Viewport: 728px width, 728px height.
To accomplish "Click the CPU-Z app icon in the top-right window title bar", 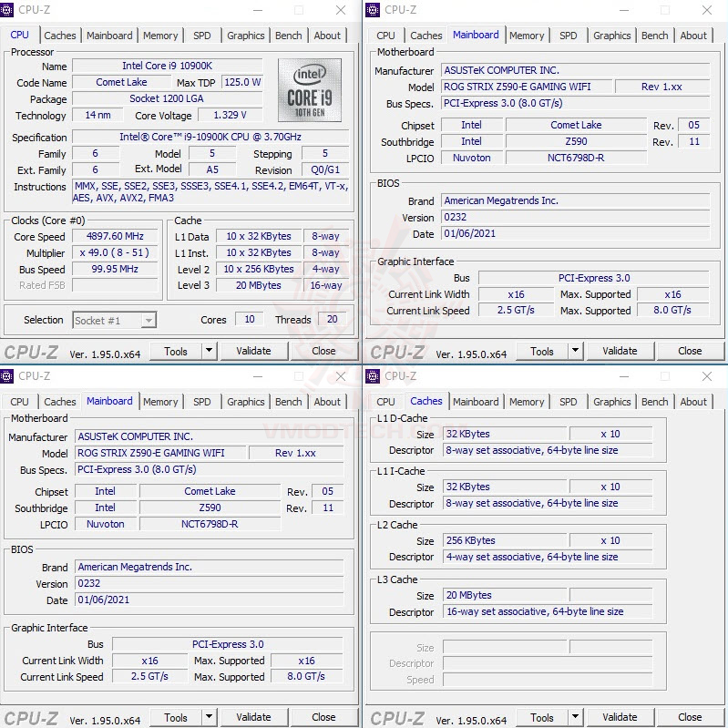I will (373, 10).
